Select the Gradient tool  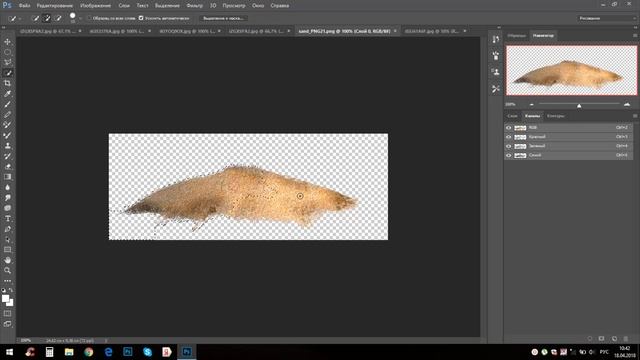pos(7,177)
